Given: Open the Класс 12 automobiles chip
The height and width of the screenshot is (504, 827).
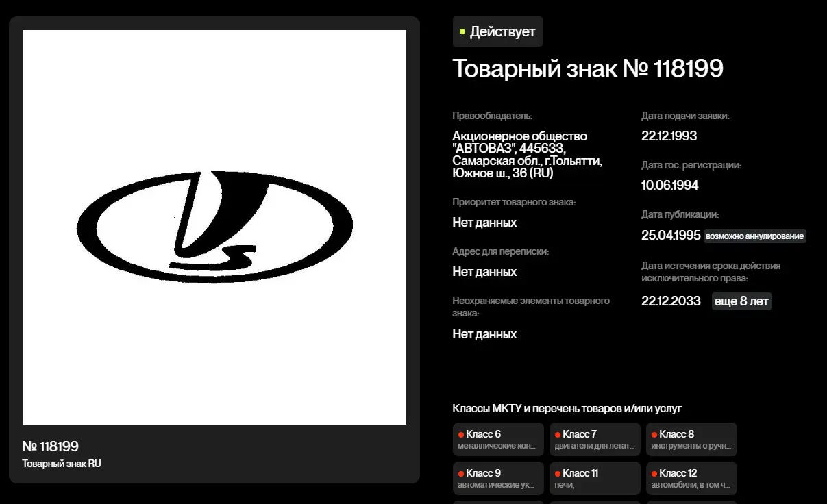Looking at the screenshot, I should pos(691,479).
